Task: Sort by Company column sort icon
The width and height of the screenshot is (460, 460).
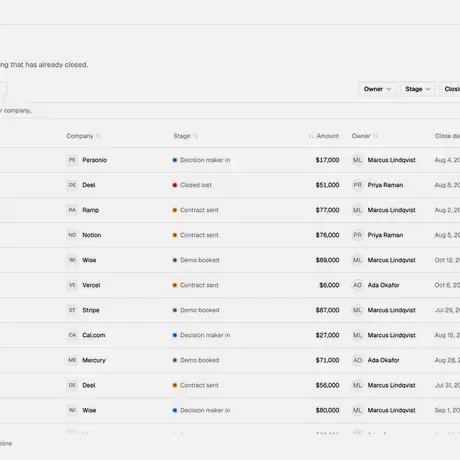Action: click(98, 136)
